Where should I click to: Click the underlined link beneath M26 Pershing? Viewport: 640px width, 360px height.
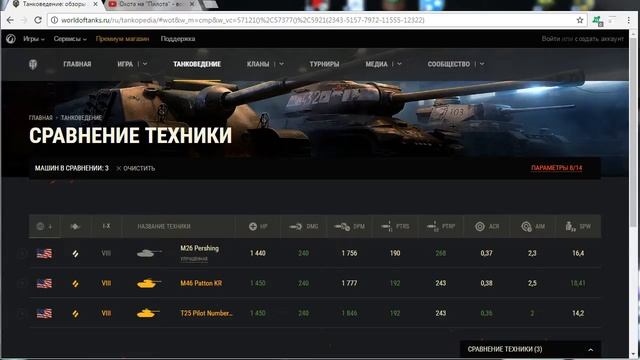[194, 259]
